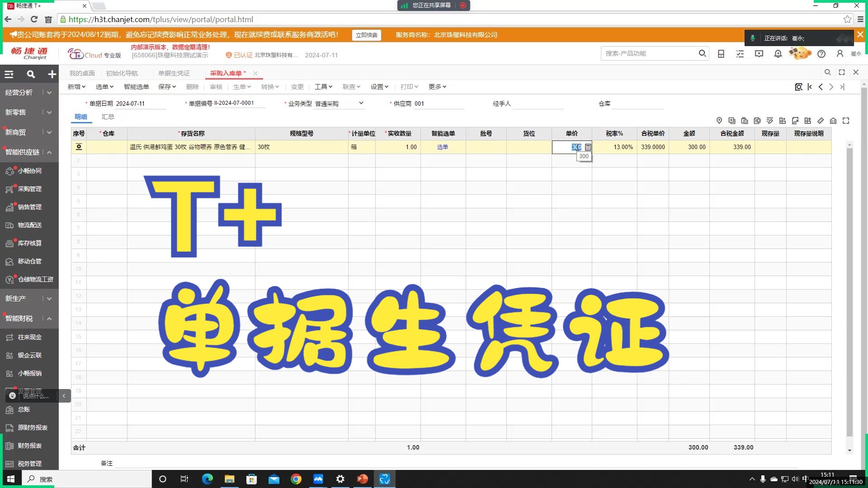This screenshot has height=488, width=868.
Task: Open calculator button in 单价 cell
Action: pos(588,147)
